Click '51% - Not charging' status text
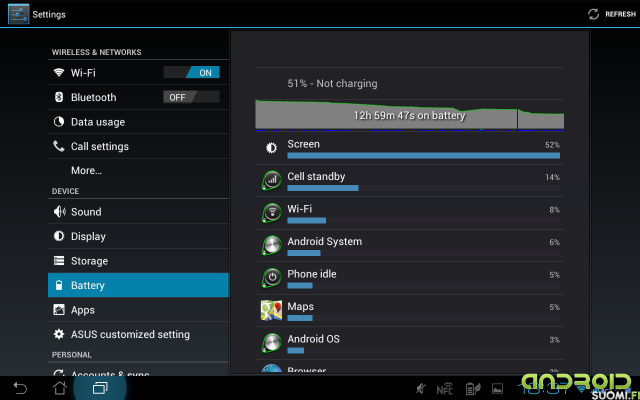 [x=332, y=83]
